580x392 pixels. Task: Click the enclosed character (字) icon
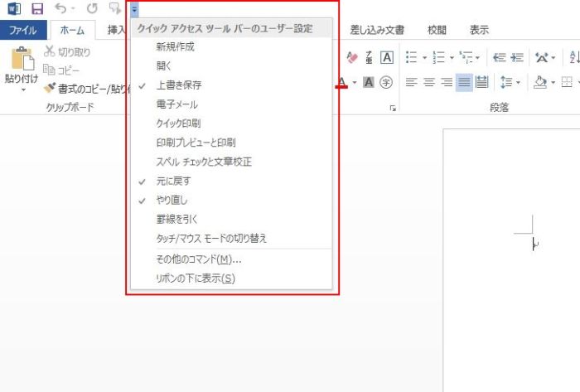(x=386, y=82)
